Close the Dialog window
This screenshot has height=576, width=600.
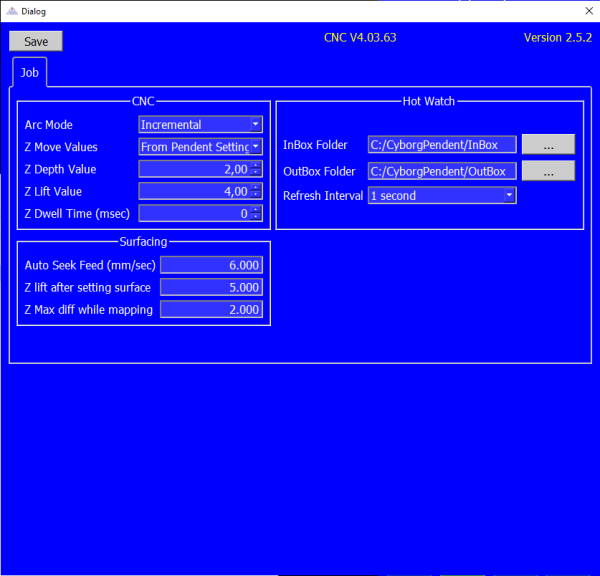click(589, 11)
